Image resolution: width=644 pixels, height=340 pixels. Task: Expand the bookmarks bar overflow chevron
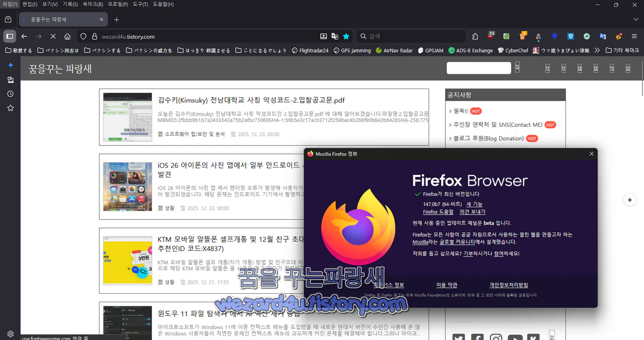point(597,50)
